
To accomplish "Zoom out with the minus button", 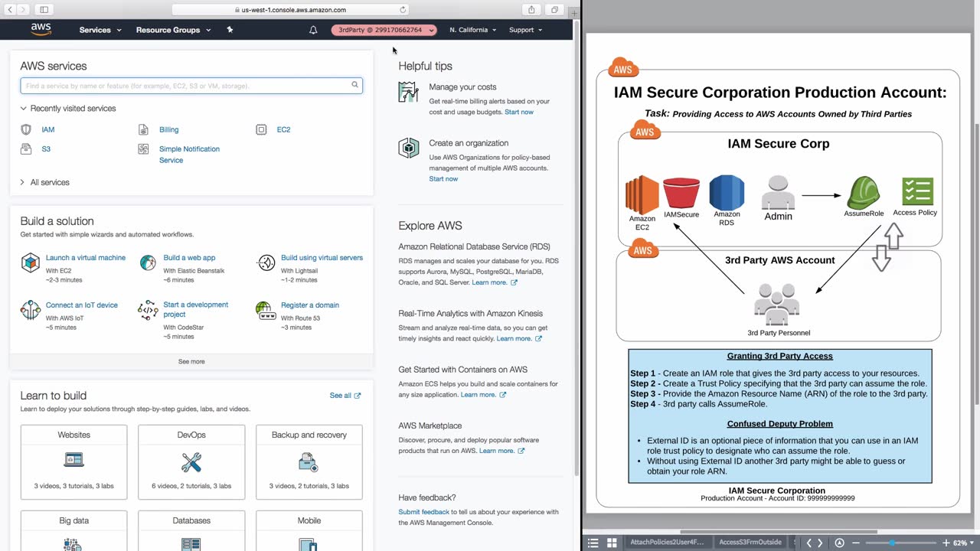I will click(x=855, y=543).
